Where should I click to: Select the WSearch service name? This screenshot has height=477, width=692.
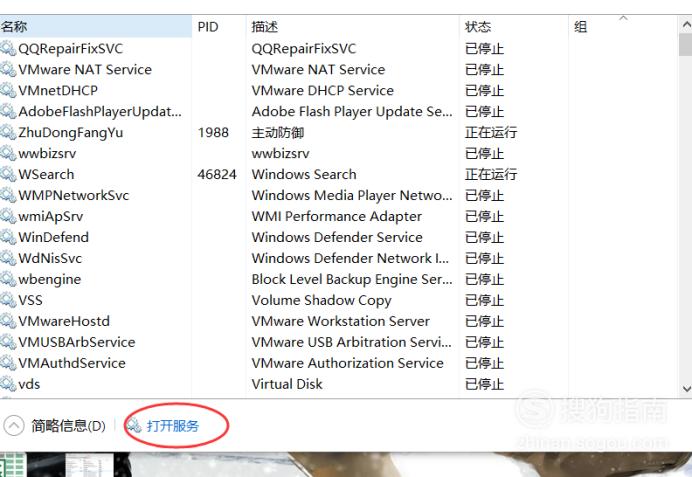46,174
